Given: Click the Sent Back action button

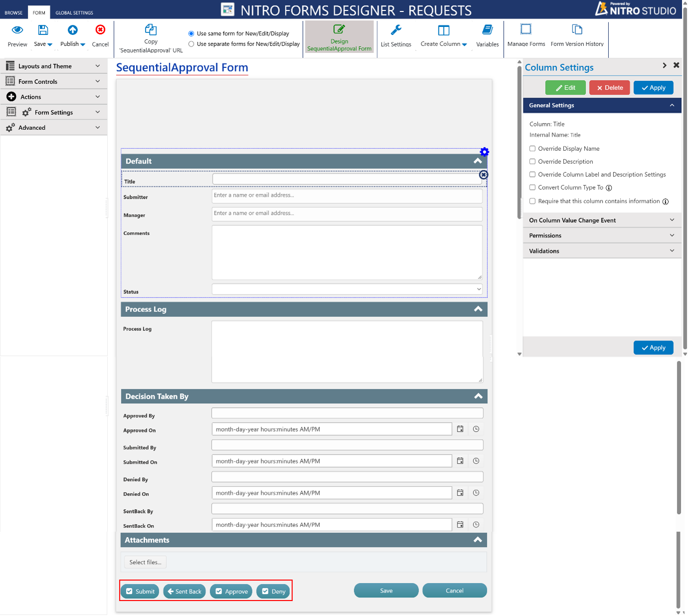Looking at the screenshot, I should (185, 591).
